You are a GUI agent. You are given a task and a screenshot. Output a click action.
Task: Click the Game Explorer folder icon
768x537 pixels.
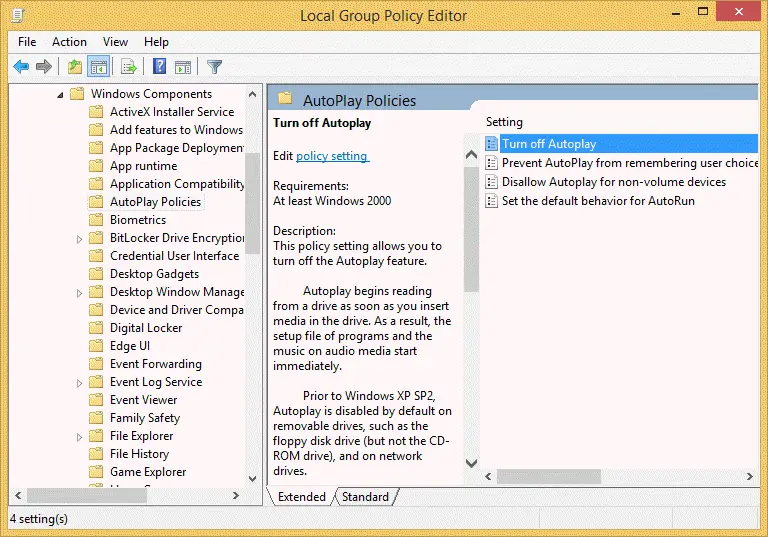tap(96, 472)
